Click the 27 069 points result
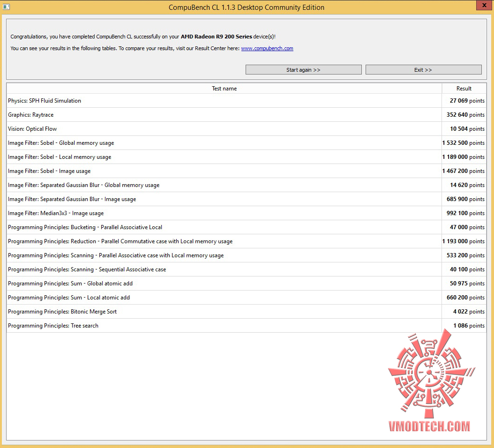The width and height of the screenshot is (494, 448). click(x=467, y=101)
